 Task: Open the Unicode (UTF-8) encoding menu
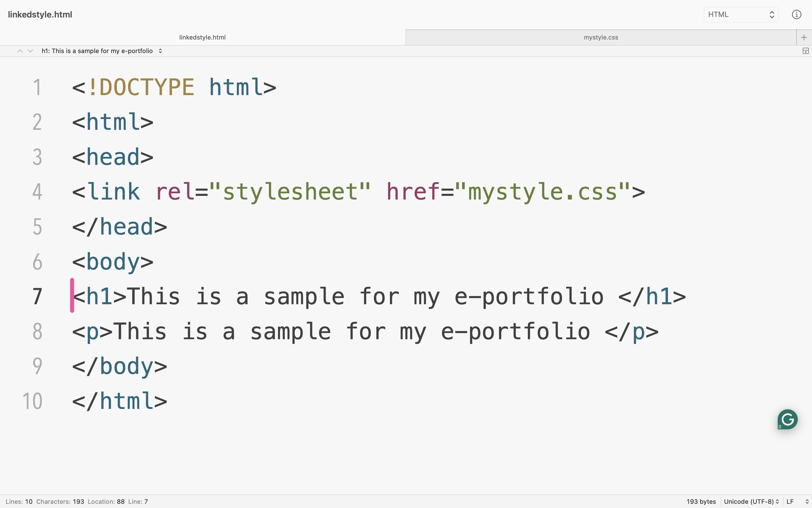click(751, 501)
